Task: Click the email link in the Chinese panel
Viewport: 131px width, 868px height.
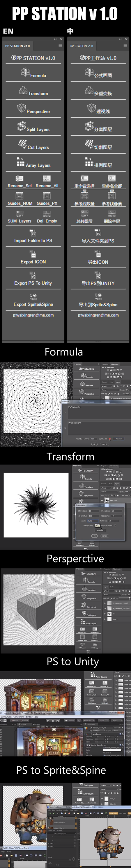Action: pyautogui.click(x=98, y=315)
